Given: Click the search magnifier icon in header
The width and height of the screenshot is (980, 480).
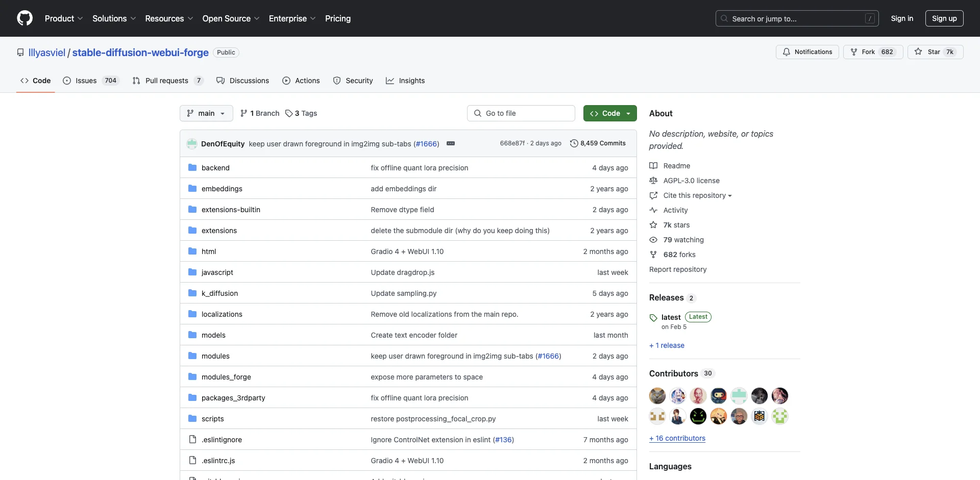Looking at the screenshot, I should 724,18.
